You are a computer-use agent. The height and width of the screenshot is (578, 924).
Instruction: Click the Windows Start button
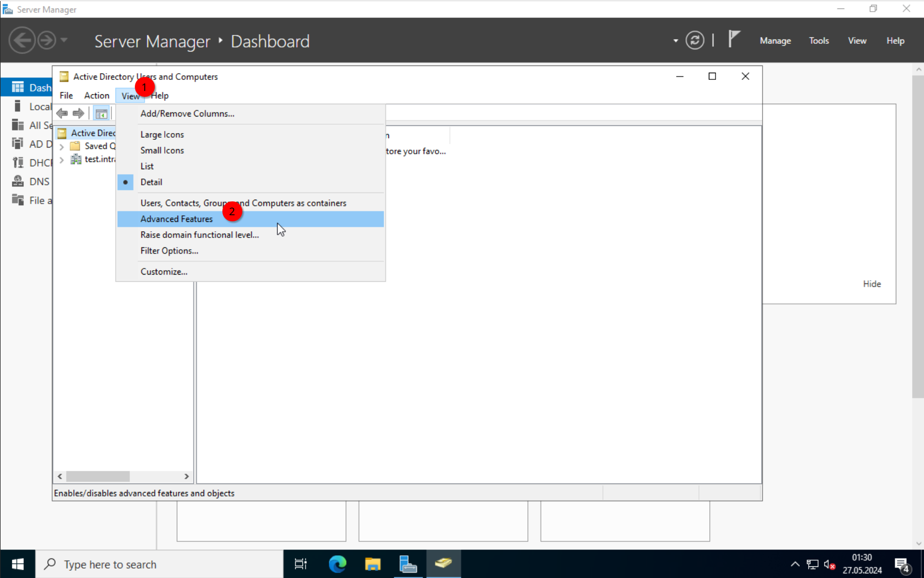click(18, 564)
